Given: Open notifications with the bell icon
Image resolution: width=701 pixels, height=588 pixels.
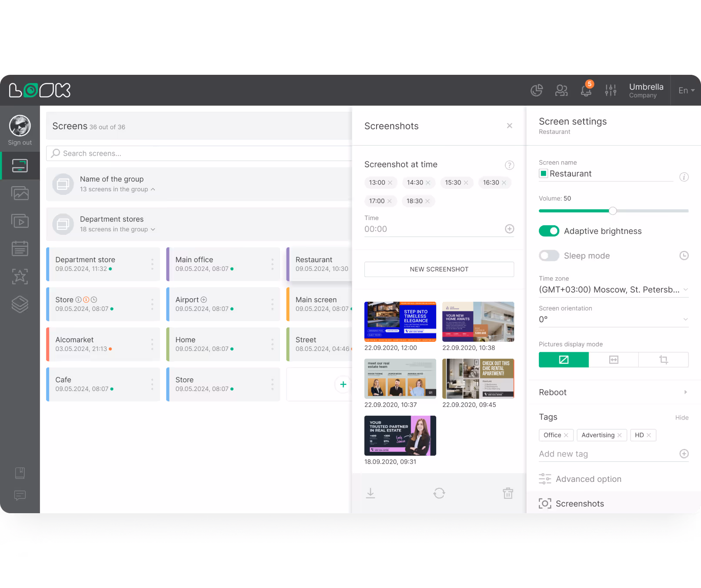Looking at the screenshot, I should click(586, 90).
